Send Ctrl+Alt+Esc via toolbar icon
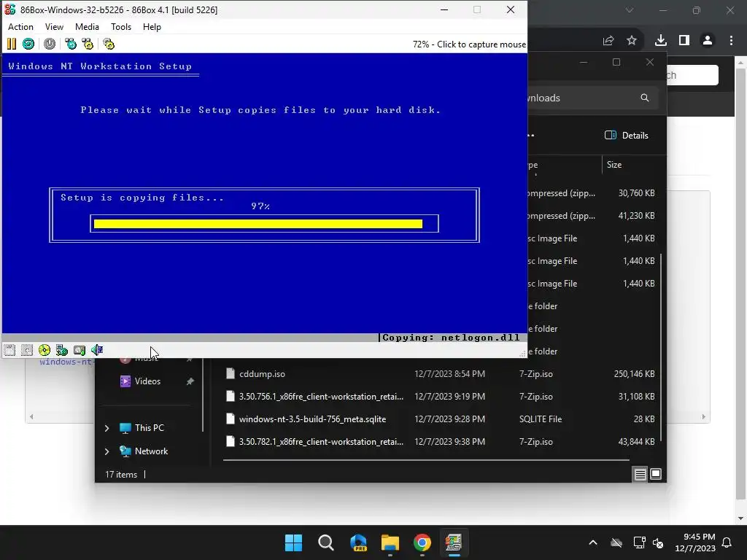Screen dimensions: 747x560 88,44
